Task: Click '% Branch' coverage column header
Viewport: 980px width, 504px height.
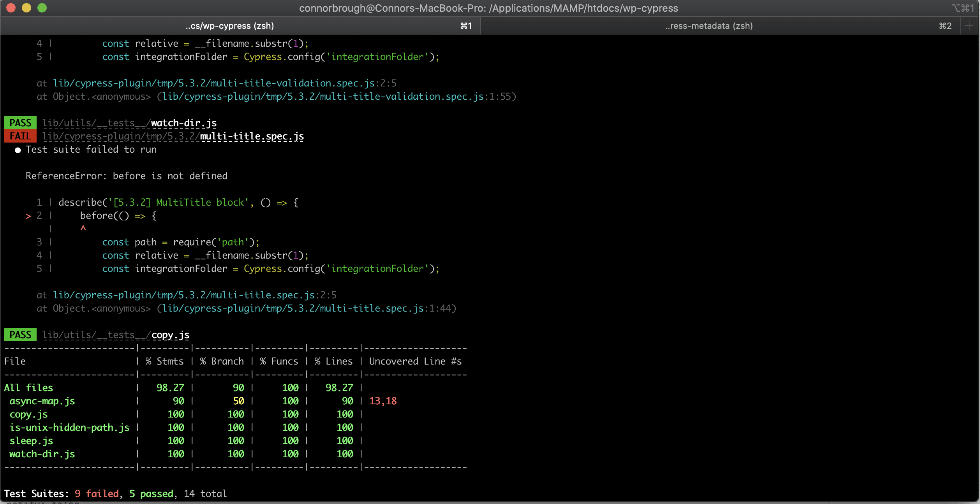Action: coord(222,361)
